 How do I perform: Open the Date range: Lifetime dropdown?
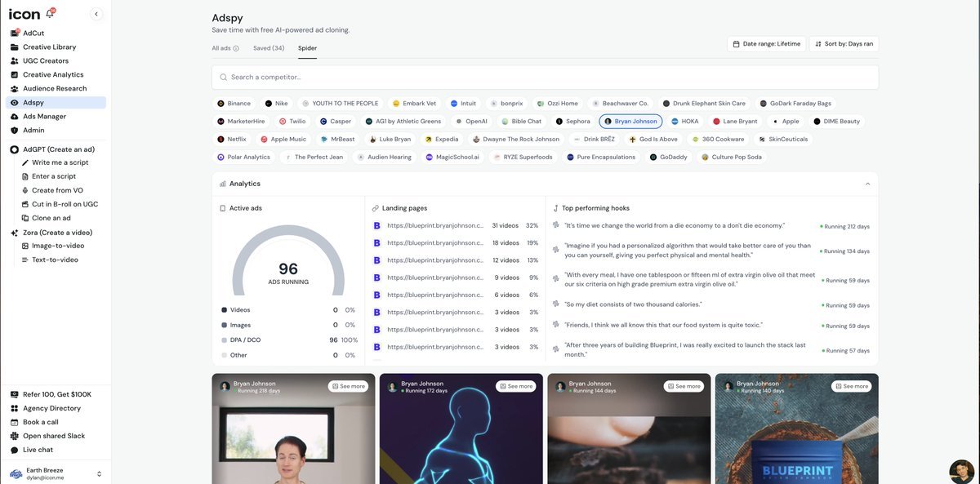tap(767, 44)
